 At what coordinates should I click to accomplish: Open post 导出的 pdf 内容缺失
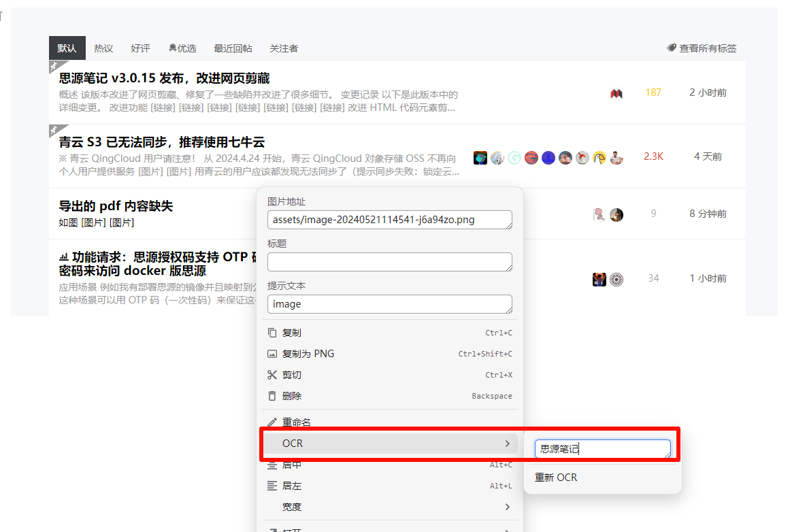click(x=116, y=206)
